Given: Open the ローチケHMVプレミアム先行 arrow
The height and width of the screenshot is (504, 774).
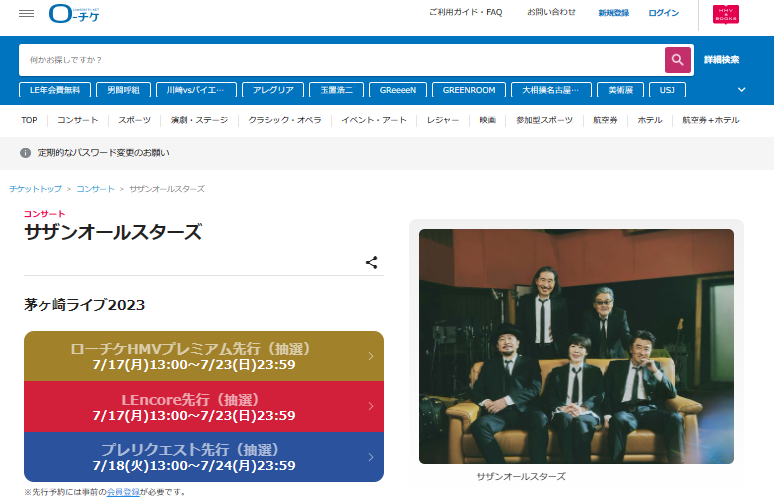Looking at the screenshot, I should point(371,356).
